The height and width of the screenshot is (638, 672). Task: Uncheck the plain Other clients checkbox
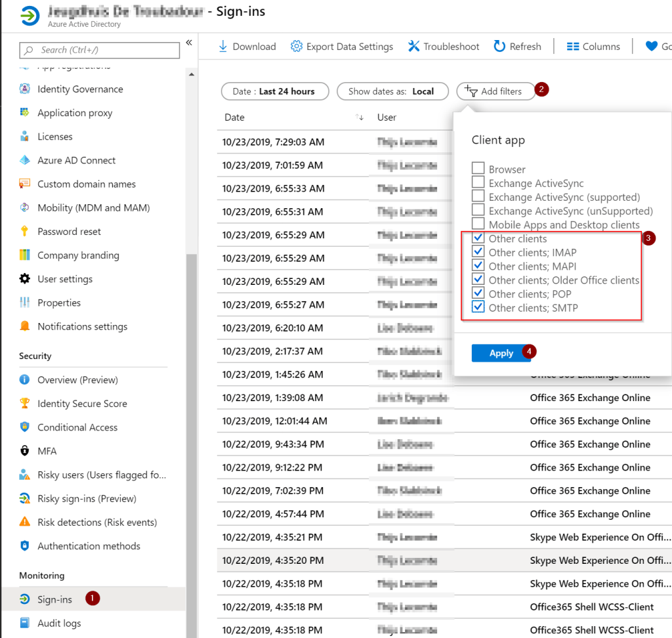pyautogui.click(x=478, y=237)
